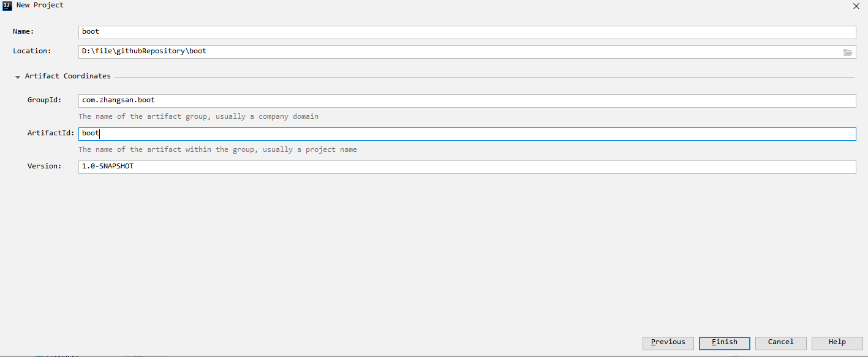Click into the ArtifactId field
The height and width of the screenshot is (357, 868).
(467, 134)
